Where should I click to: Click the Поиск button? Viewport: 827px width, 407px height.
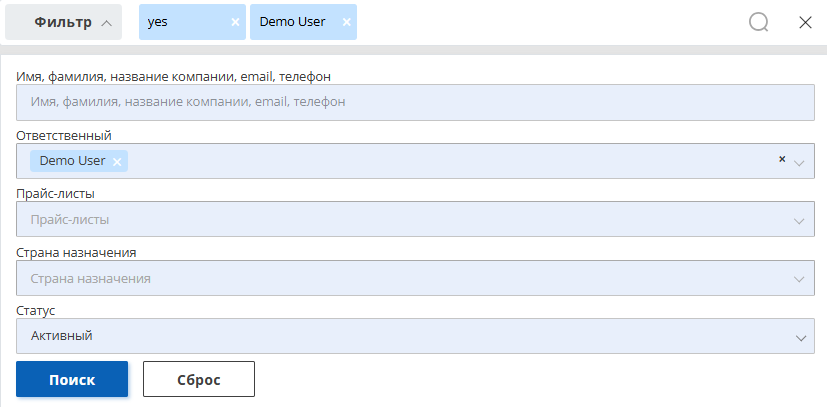click(72, 379)
